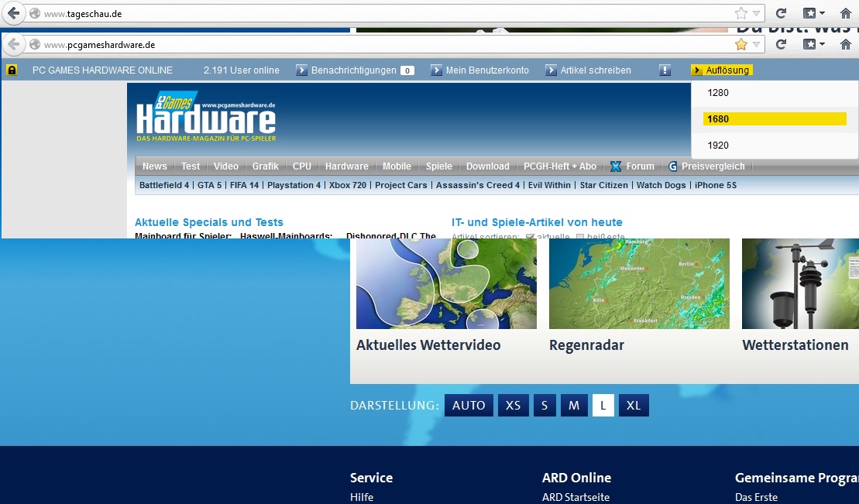
Task: Open the Wetterstationen thumbnail image
Action: [x=800, y=284]
